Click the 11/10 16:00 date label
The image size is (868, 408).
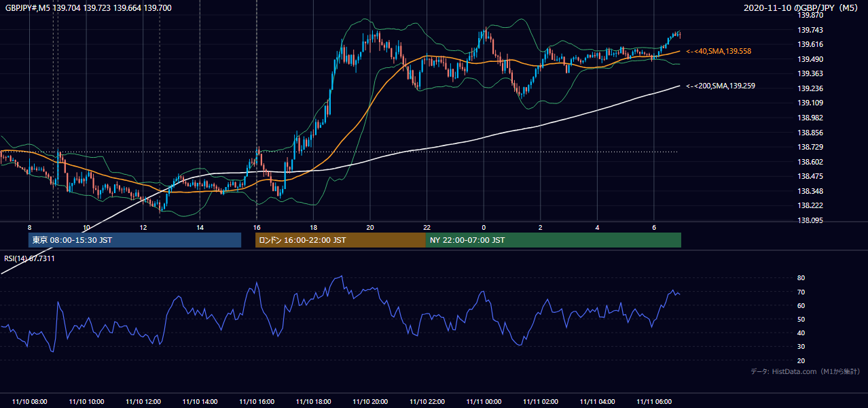coord(257,402)
